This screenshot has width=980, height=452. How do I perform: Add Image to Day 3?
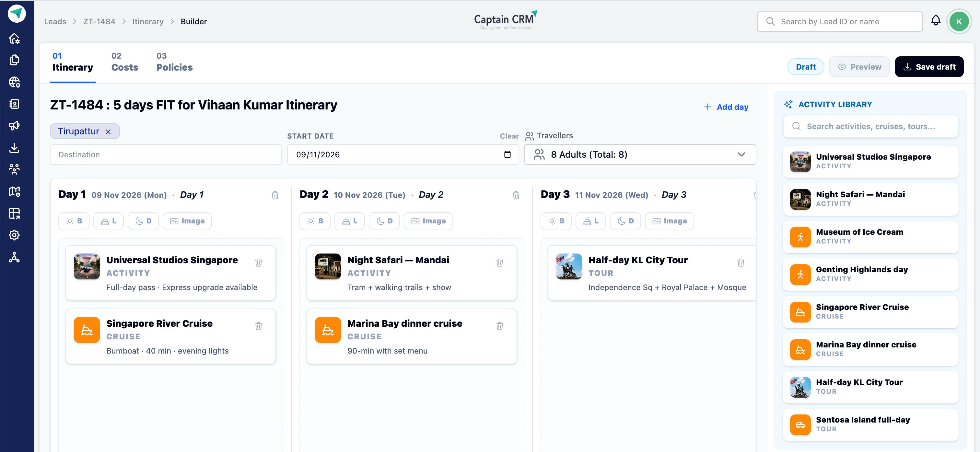[x=669, y=221]
